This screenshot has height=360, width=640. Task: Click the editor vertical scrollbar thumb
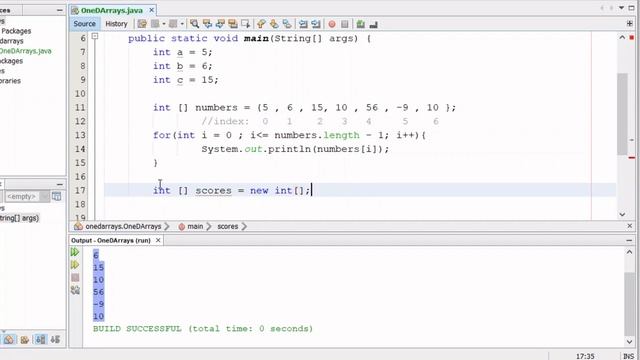pos(622,114)
